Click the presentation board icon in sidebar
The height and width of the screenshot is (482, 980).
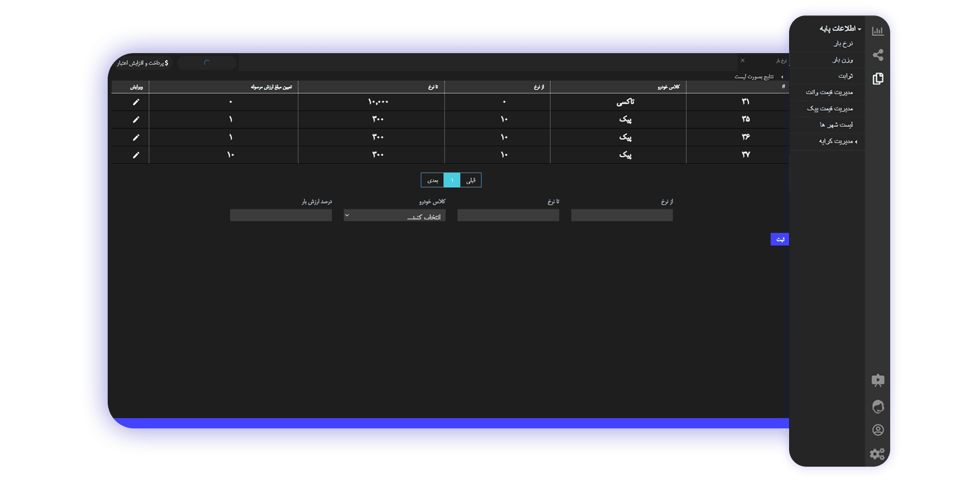tap(877, 380)
